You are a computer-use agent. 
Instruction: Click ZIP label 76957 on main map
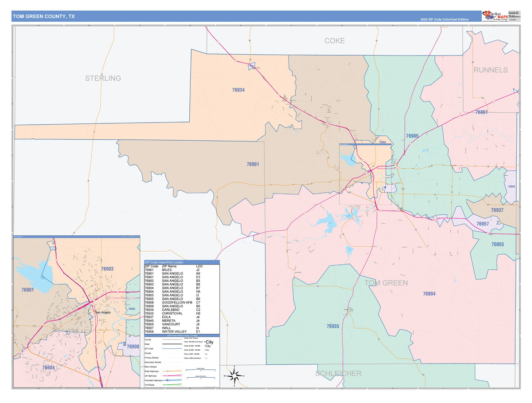pyautogui.click(x=483, y=224)
